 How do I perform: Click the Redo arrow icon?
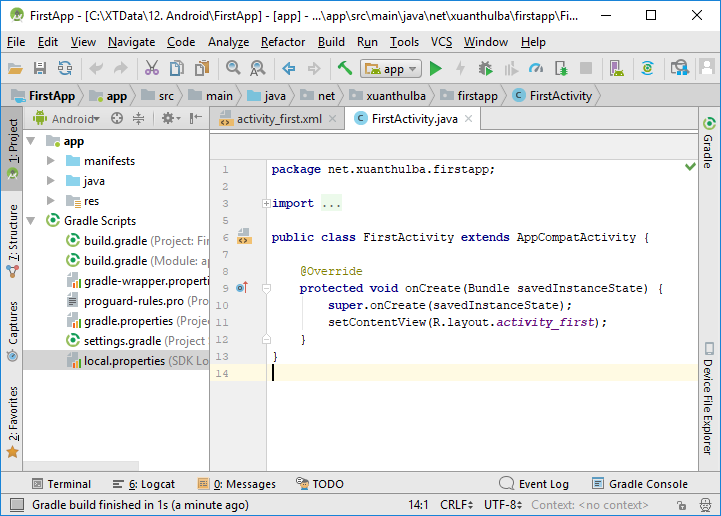(x=121, y=69)
